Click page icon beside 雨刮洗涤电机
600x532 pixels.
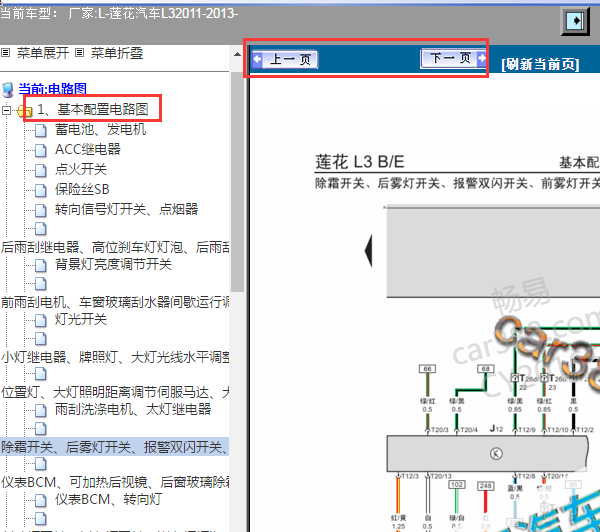(x=41, y=411)
